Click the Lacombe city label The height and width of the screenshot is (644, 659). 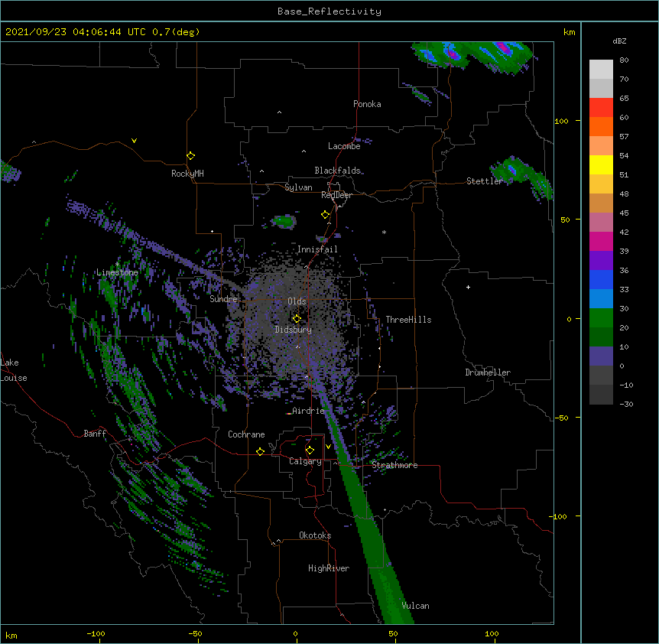coord(344,146)
